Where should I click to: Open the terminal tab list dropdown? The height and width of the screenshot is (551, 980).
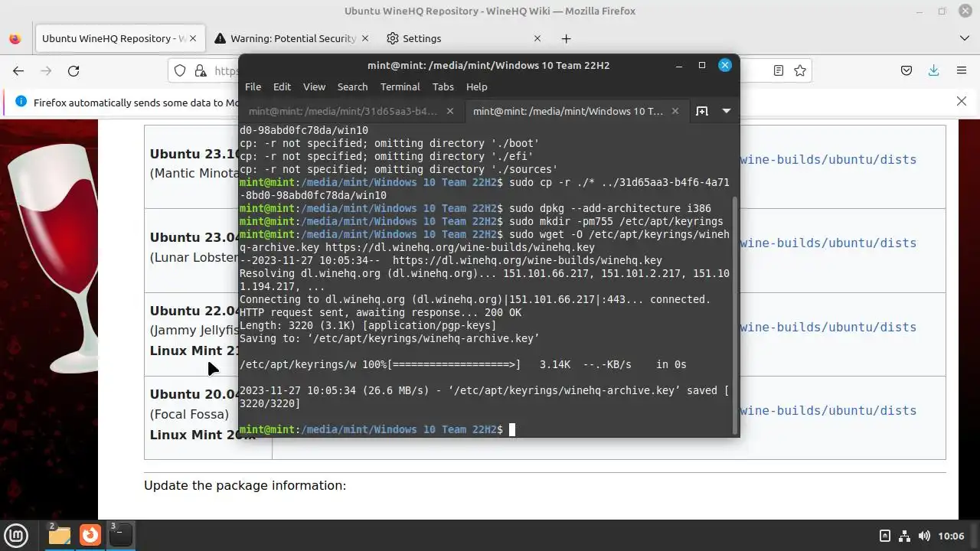(x=726, y=111)
